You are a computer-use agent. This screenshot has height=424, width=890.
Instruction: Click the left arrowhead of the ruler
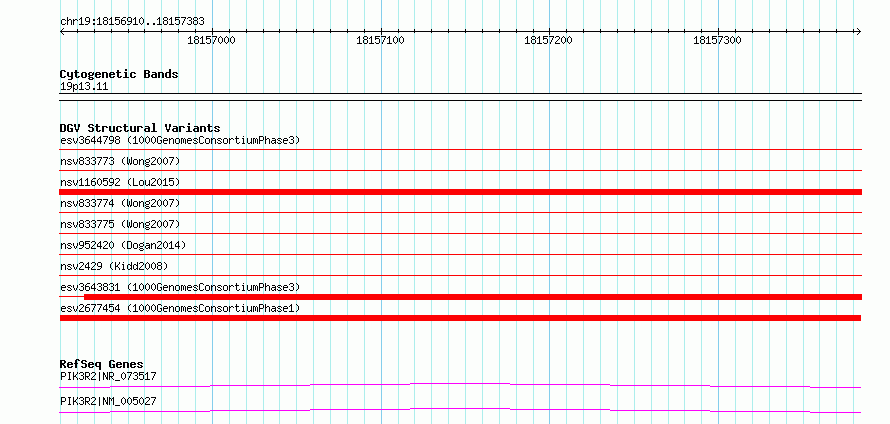pos(62,31)
